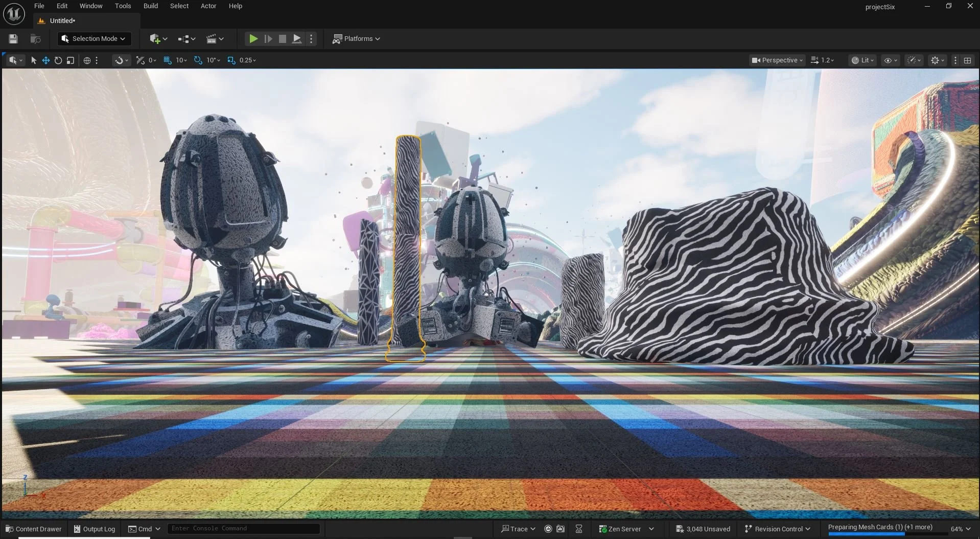Click the Eject playback button
980x539 pixels.
pos(296,39)
